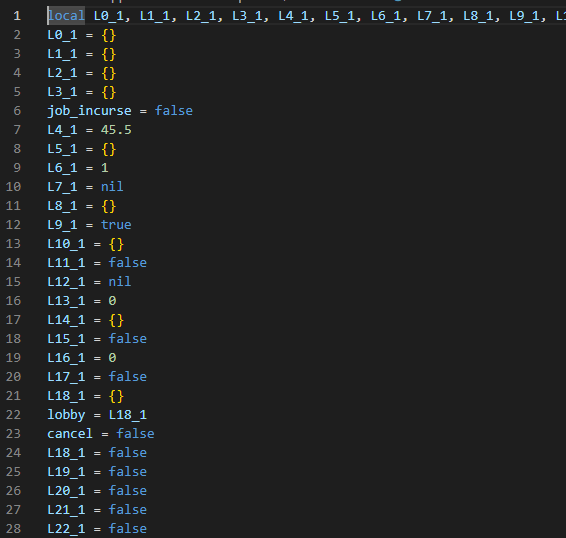Click L18_1 value on the lobby line
The width and height of the screenshot is (566, 538).
click(128, 415)
